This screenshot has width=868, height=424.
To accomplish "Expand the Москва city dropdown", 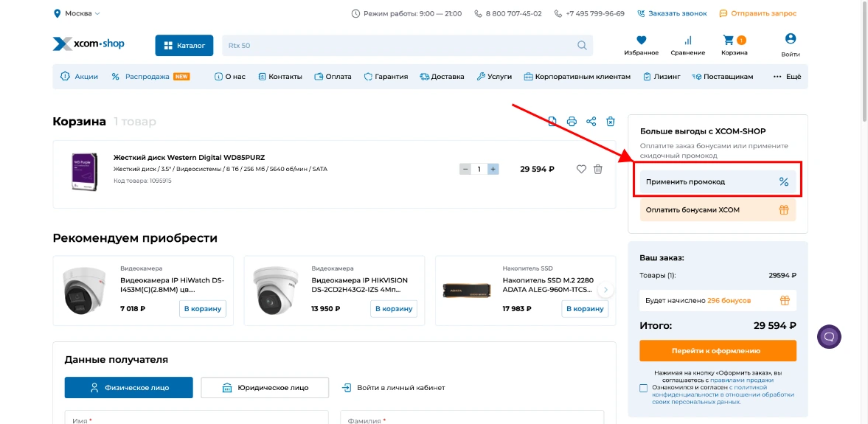I will point(77,13).
